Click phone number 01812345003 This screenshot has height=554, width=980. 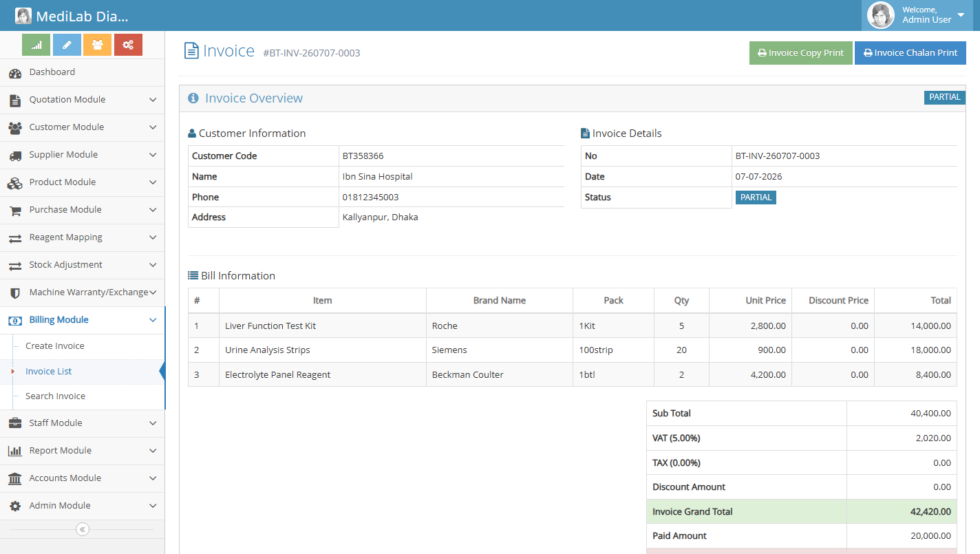(371, 198)
